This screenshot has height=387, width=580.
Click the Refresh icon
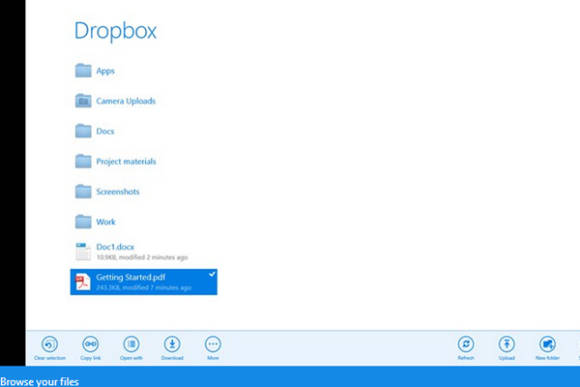pyautogui.click(x=466, y=344)
